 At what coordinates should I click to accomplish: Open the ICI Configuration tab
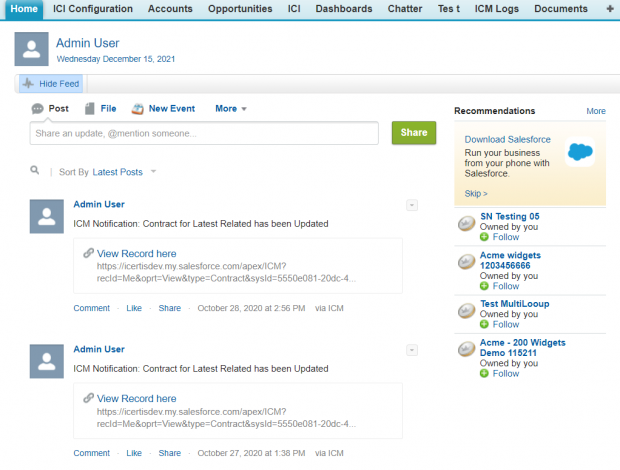[x=93, y=9]
